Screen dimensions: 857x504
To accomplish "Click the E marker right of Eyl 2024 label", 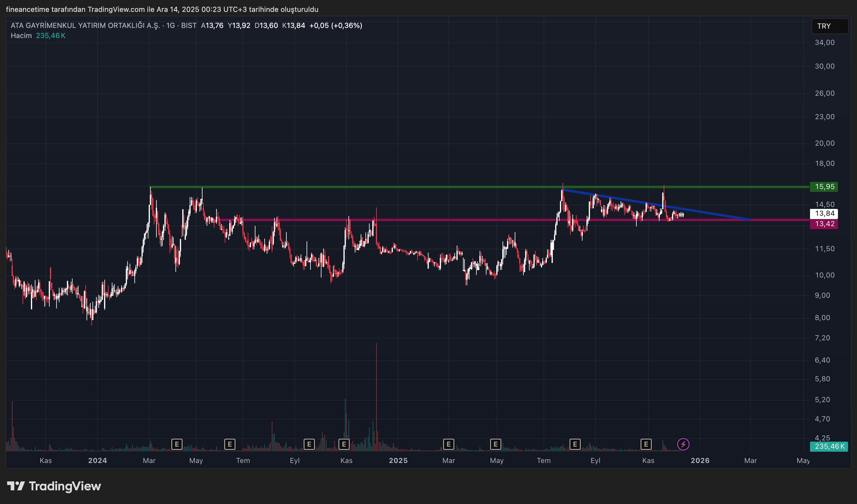I will coord(309,444).
